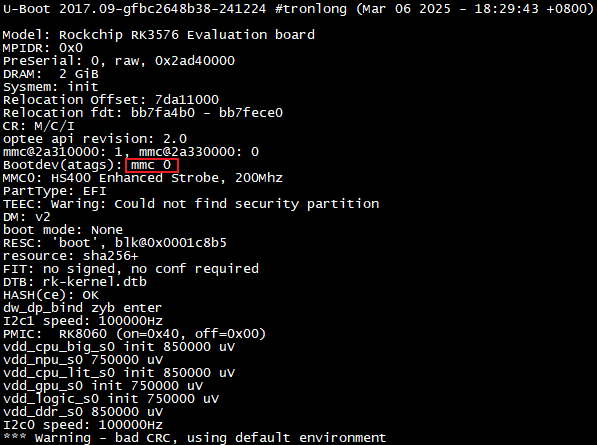Click the 'mmc@2a310000: 1' text

tap(62, 152)
